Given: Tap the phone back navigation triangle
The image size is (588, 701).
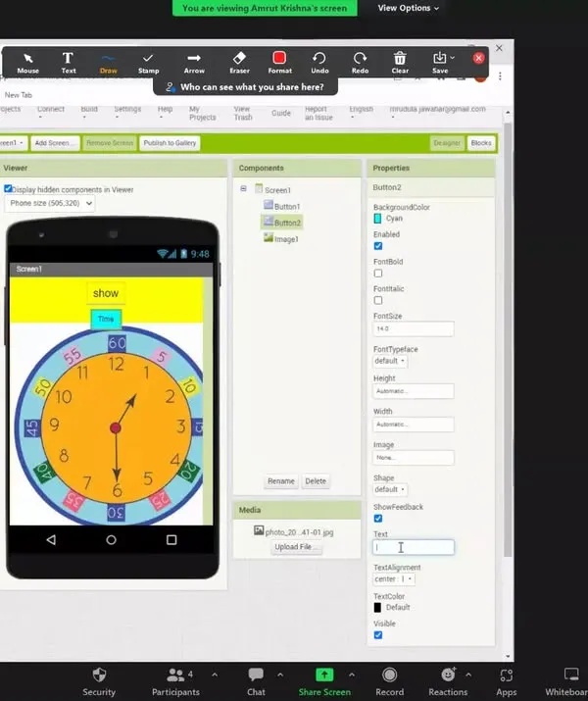Looking at the screenshot, I should point(51,539).
